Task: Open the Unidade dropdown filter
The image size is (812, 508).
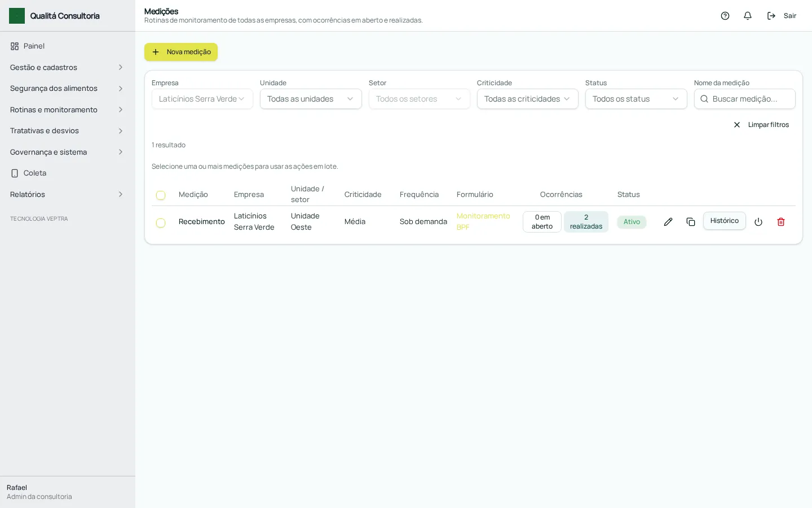Action: [311, 99]
